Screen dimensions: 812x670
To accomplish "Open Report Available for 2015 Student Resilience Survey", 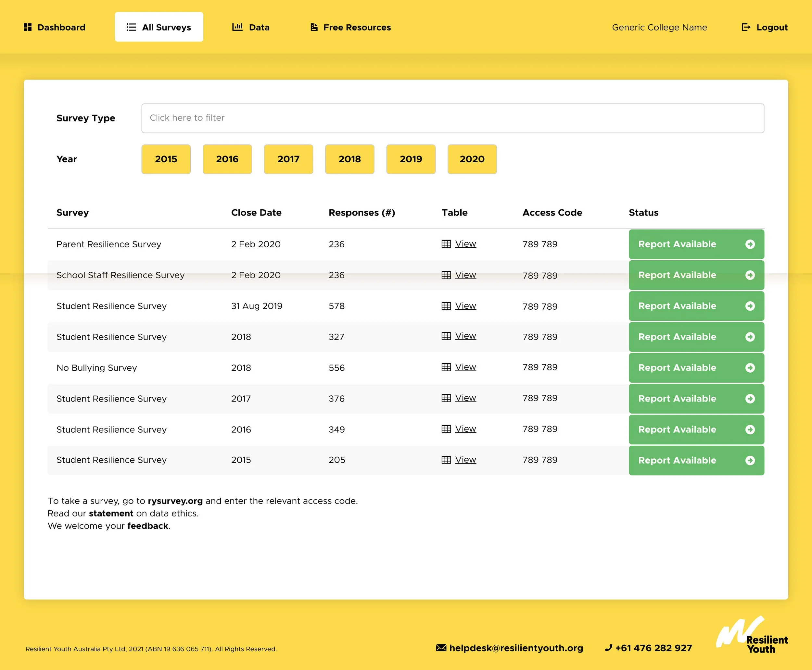I will point(696,460).
